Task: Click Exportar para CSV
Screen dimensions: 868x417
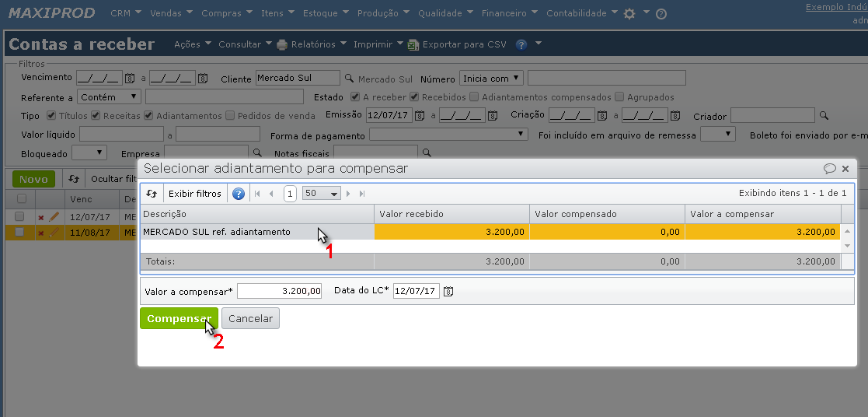Action: pos(464,44)
